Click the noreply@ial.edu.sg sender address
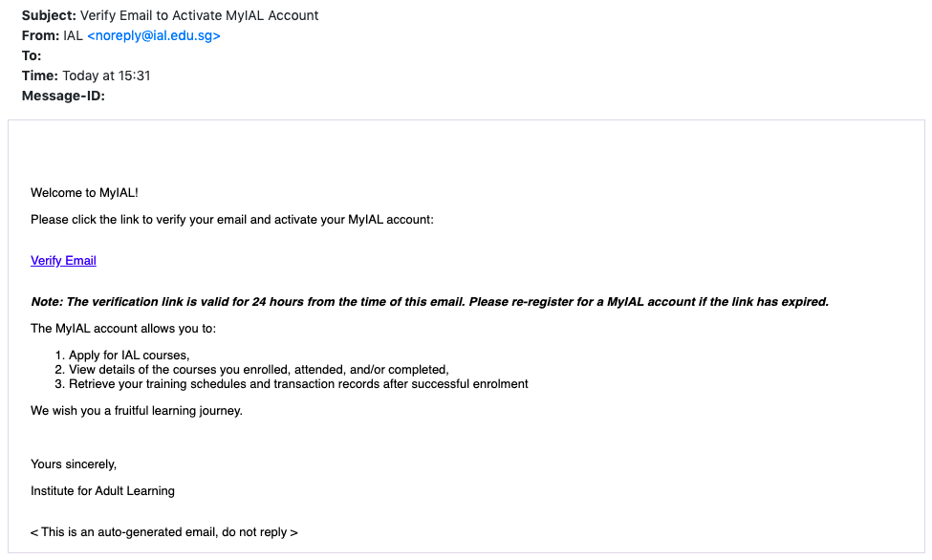The height and width of the screenshot is (560, 932). (153, 35)
